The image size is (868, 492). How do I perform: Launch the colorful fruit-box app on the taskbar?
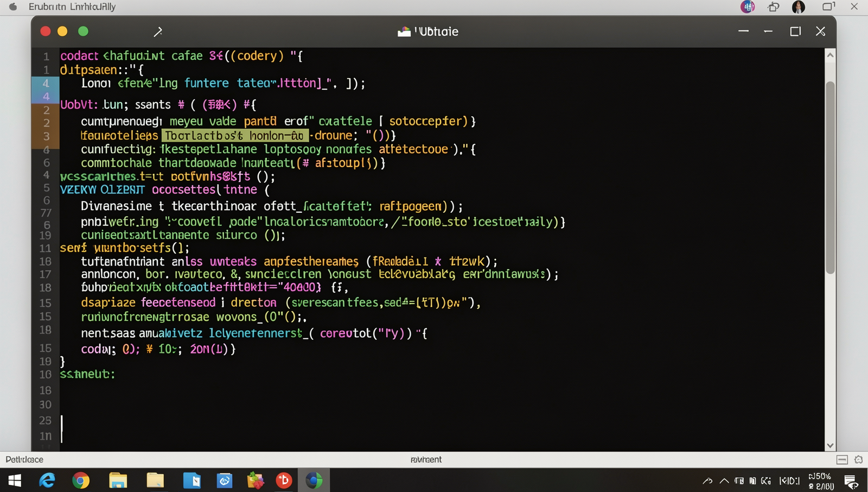255,481
